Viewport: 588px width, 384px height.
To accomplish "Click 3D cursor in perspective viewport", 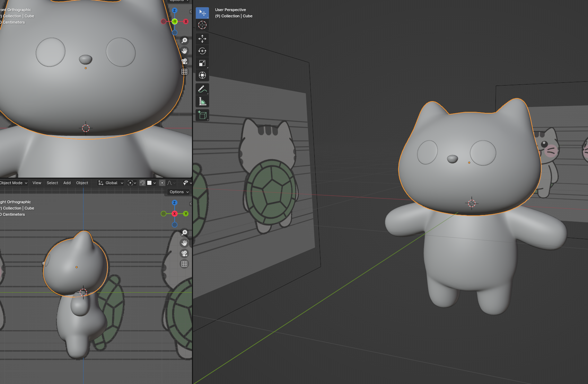I will pos(472,203).
